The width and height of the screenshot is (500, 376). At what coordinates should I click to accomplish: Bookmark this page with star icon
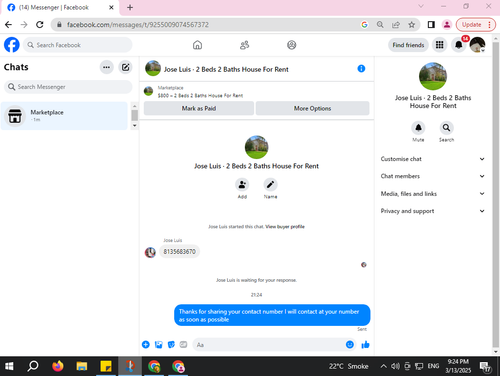click(x=412, y=25)
